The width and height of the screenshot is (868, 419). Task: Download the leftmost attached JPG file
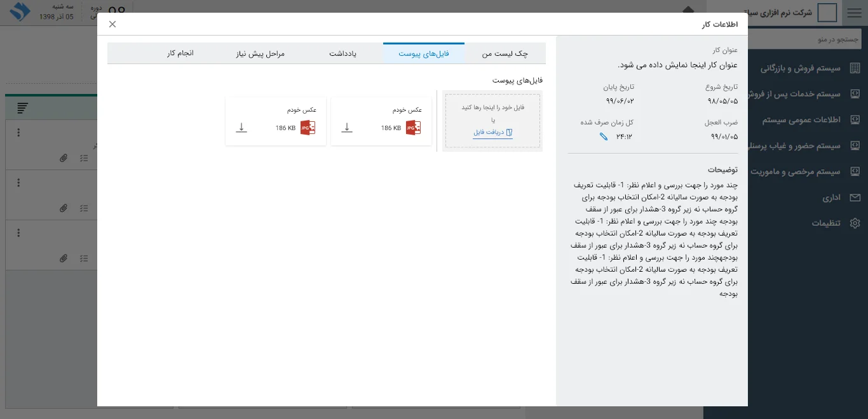[x=241, y=128]
